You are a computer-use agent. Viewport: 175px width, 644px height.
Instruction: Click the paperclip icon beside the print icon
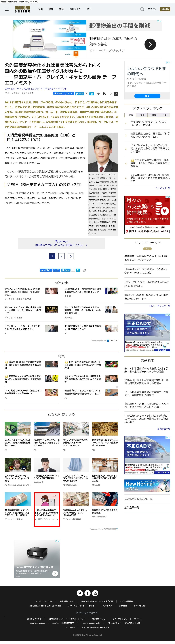tap(98, 94)
